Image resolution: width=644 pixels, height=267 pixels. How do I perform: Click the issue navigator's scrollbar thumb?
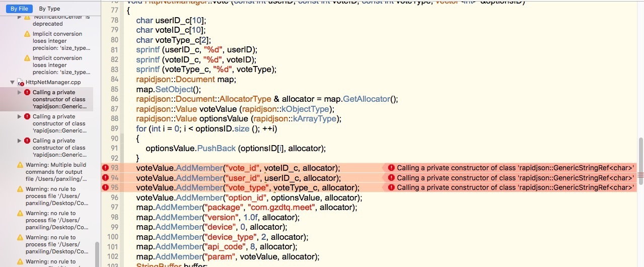[97, 254]
